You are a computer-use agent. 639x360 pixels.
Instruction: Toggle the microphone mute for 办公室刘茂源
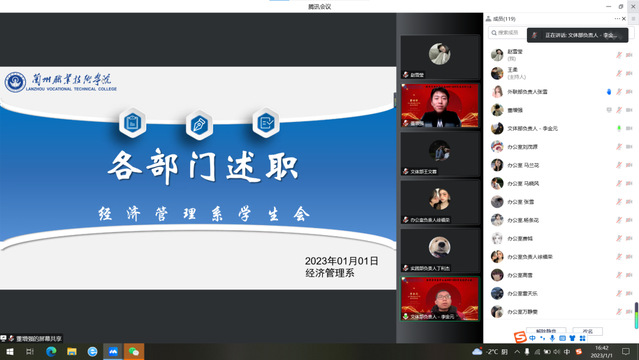[x=619, y=147]
